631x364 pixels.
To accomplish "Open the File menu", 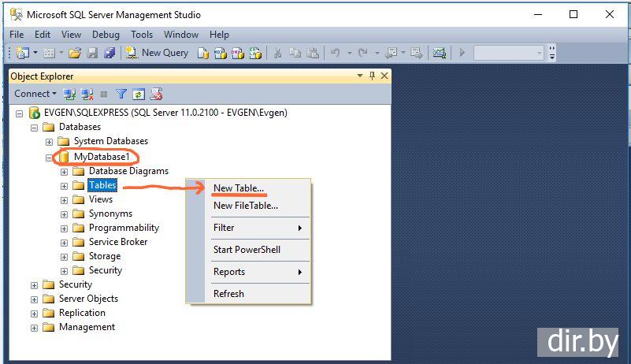I will point(17,35).
